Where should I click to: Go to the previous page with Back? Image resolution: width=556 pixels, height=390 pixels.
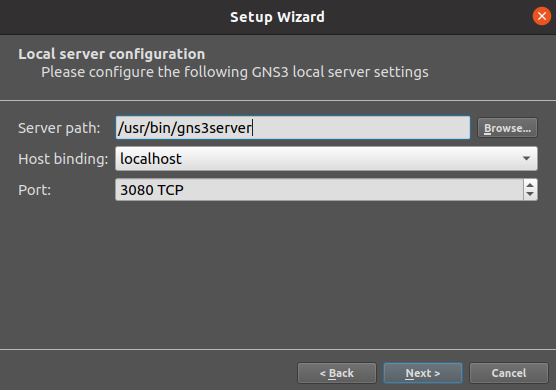click(x=337, y=373)
